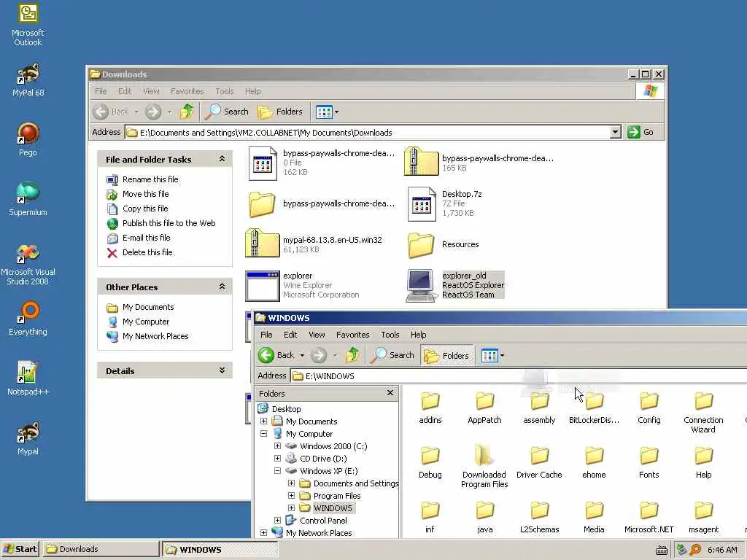
Task: Select Program Files in the Folders tree
Action: [337, 496]
